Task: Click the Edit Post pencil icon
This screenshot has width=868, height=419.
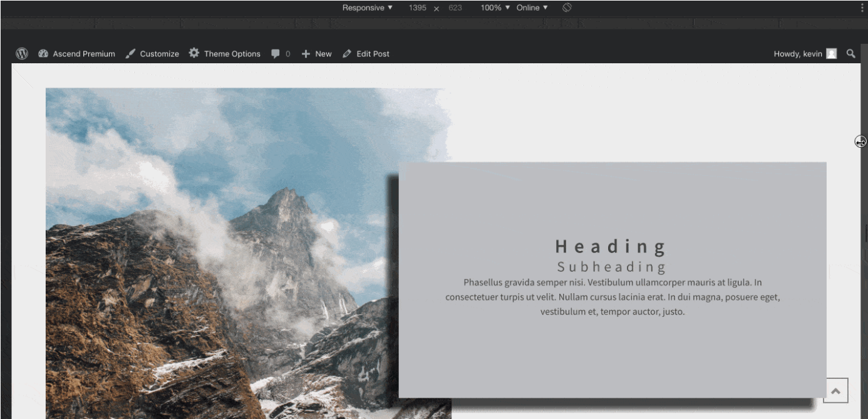Action: tap(347, 54)
